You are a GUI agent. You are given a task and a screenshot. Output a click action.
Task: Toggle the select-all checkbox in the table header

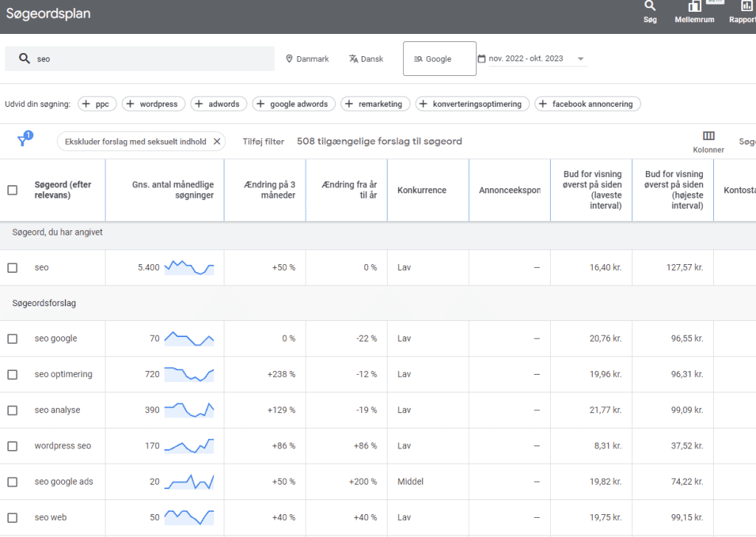point(12,190)
